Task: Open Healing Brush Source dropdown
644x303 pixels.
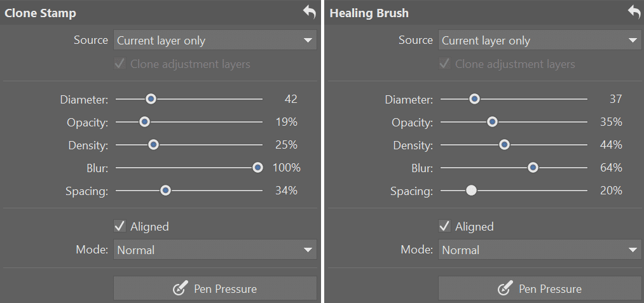Action: [540, 40]
